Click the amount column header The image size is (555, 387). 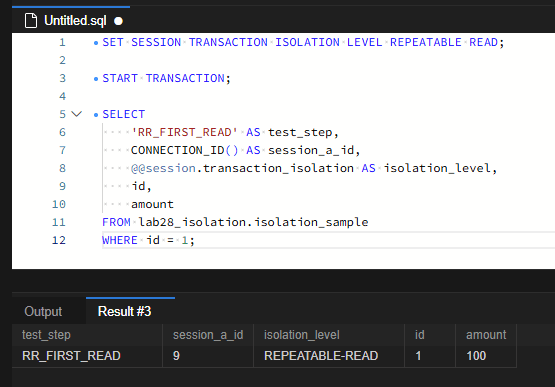pos(486,335)
